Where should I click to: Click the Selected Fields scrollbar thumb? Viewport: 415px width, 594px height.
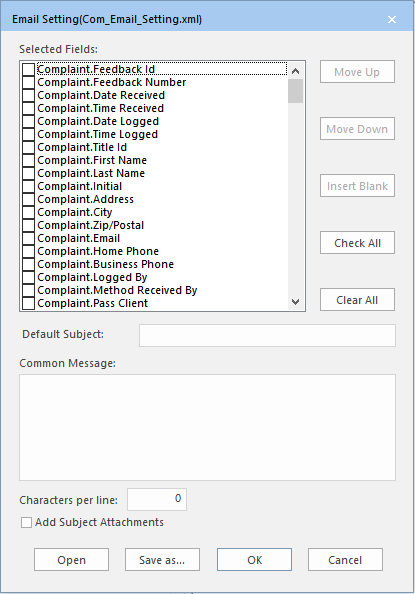pos(296,91)
